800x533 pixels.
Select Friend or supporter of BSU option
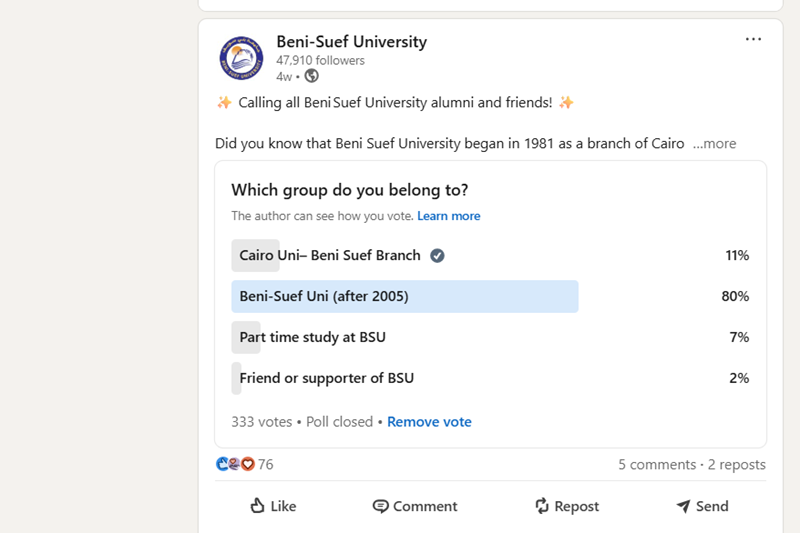click(x=326, y=378)
